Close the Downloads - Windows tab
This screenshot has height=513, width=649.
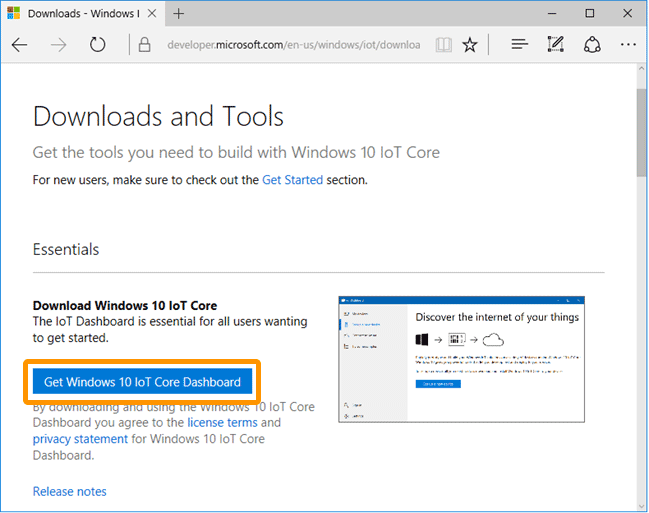pos(152,13)
